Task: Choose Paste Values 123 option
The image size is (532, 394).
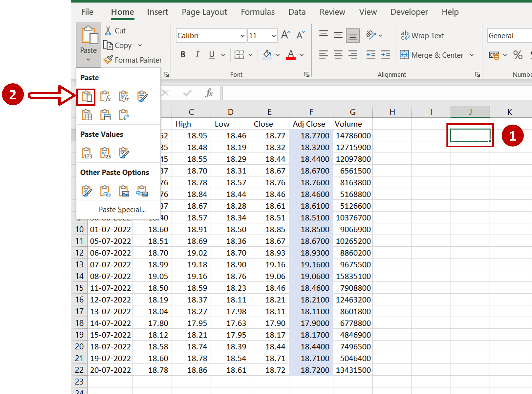Action: tap(87, 153)
